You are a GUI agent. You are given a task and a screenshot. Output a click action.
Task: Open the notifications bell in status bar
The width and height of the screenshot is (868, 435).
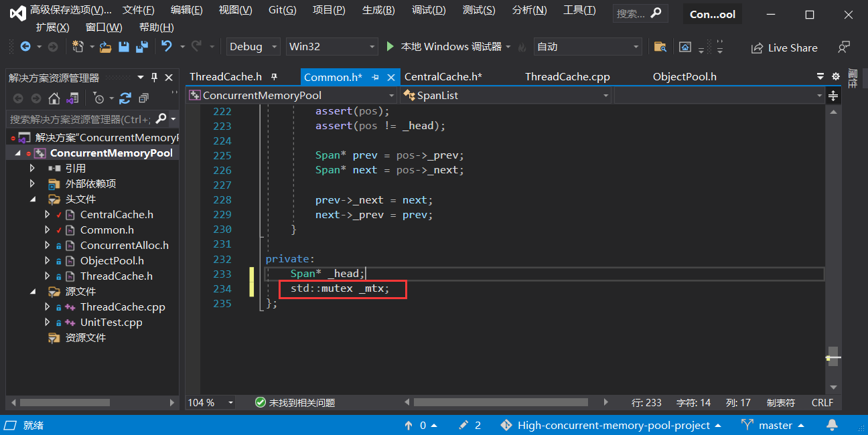tap(832, 425)
